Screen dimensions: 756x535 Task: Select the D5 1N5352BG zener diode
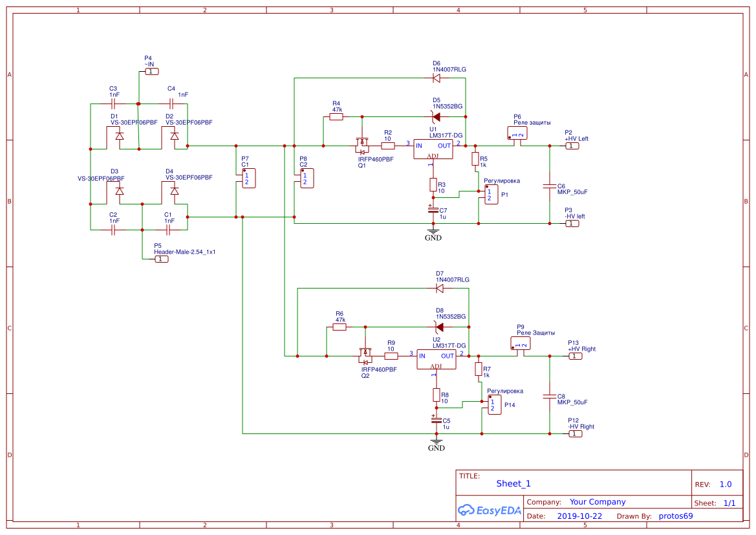(x=436, y=117)
